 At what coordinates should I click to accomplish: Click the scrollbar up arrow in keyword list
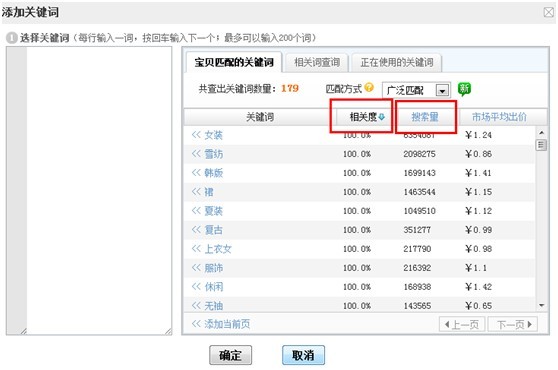pos(541,133)
